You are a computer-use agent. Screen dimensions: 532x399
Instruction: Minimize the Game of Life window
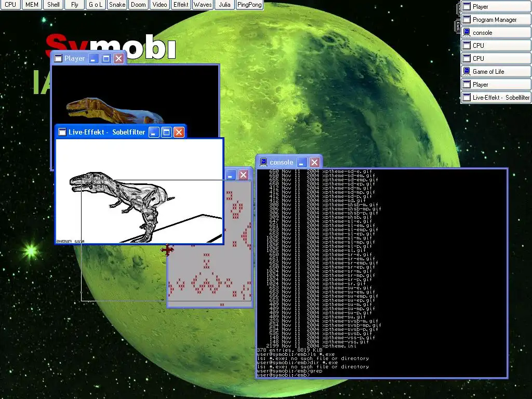230,175
